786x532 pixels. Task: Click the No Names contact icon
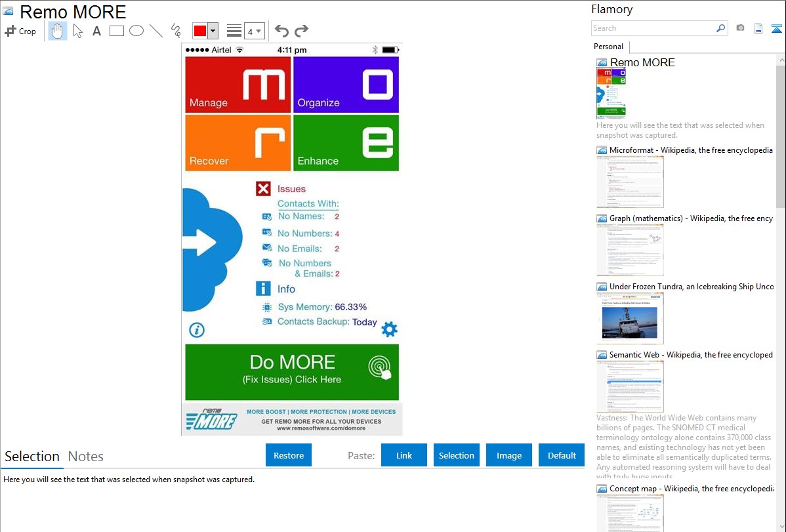coord(267,216)
